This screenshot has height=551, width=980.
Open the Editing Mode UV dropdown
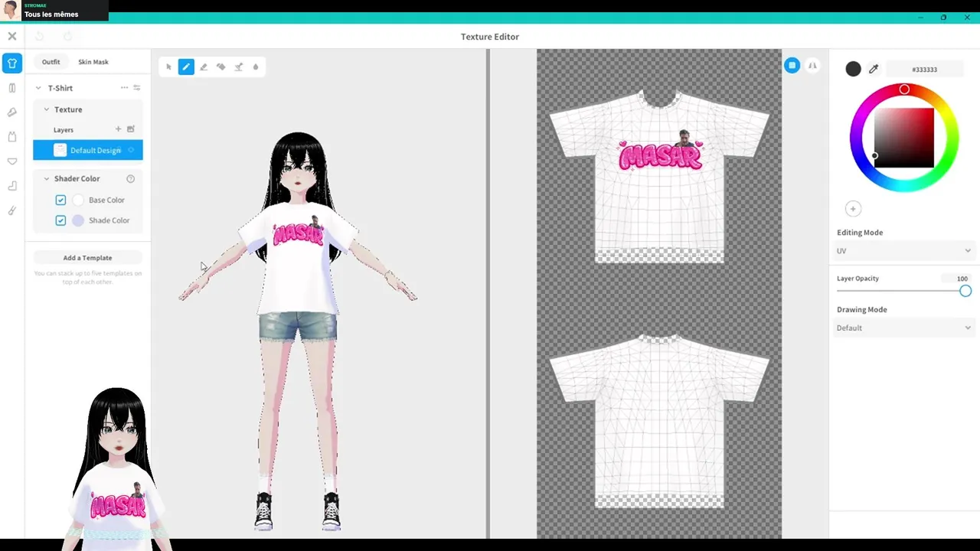click(x=903, y=251)
